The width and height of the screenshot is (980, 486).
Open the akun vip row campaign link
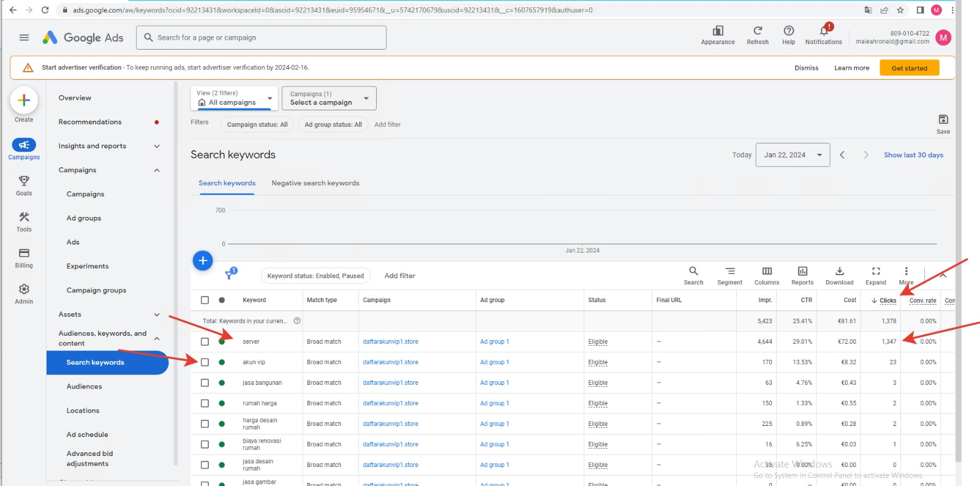390,362
